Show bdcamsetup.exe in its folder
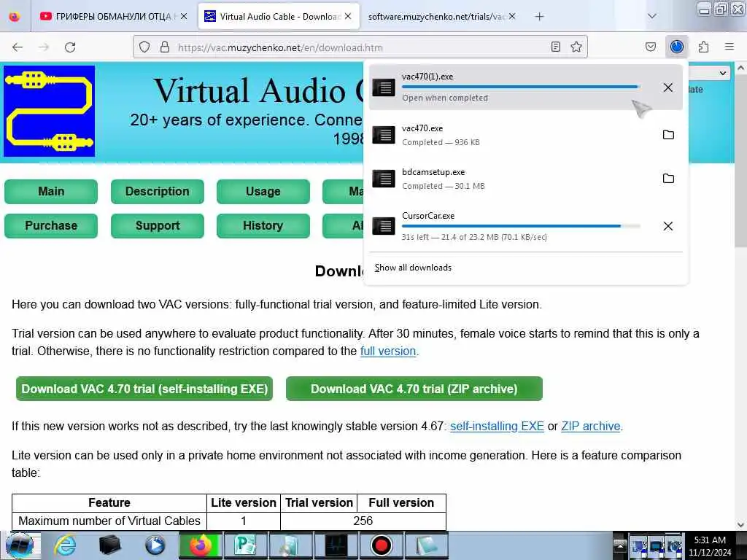 tap(668, 179)
